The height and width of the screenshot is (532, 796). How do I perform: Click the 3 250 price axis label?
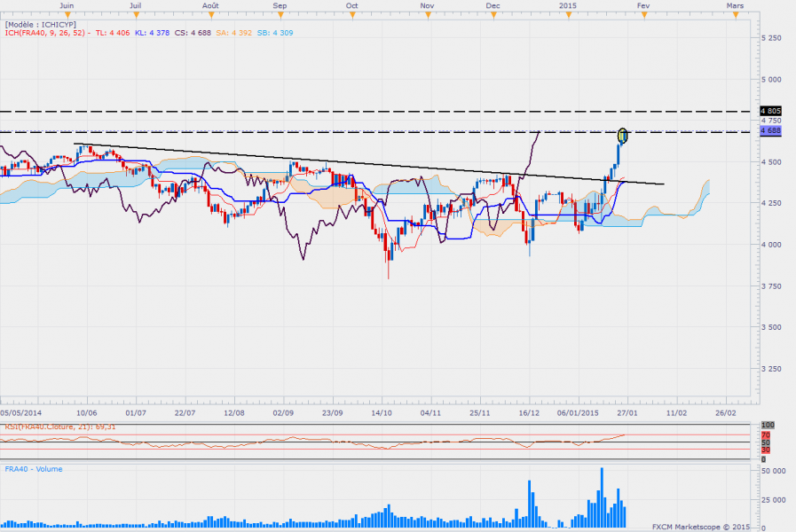point(772,369)
